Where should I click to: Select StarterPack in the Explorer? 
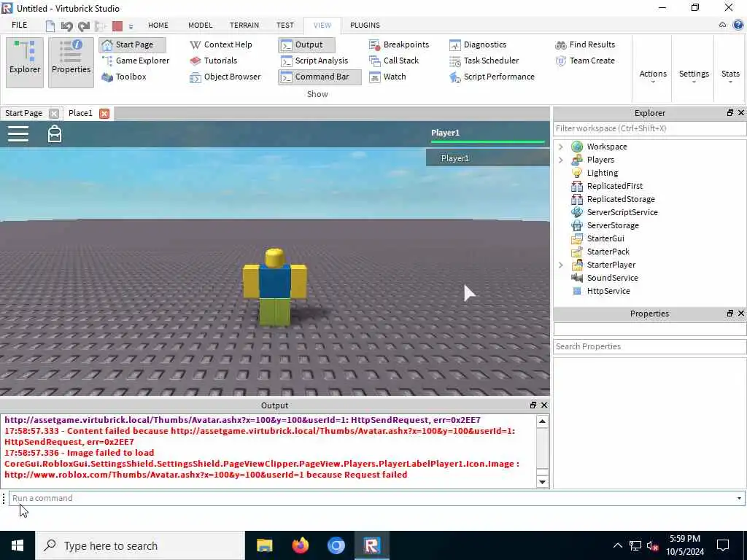pos(608,252)
